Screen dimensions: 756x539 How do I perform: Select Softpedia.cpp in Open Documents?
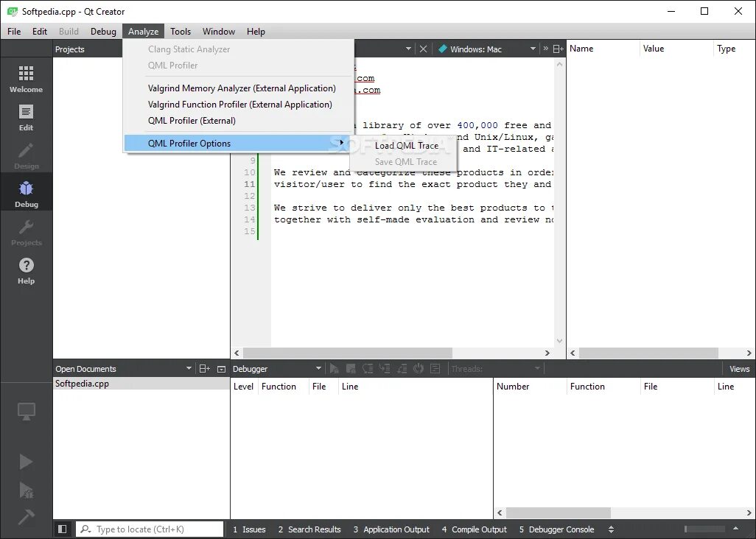click(141, 384)
